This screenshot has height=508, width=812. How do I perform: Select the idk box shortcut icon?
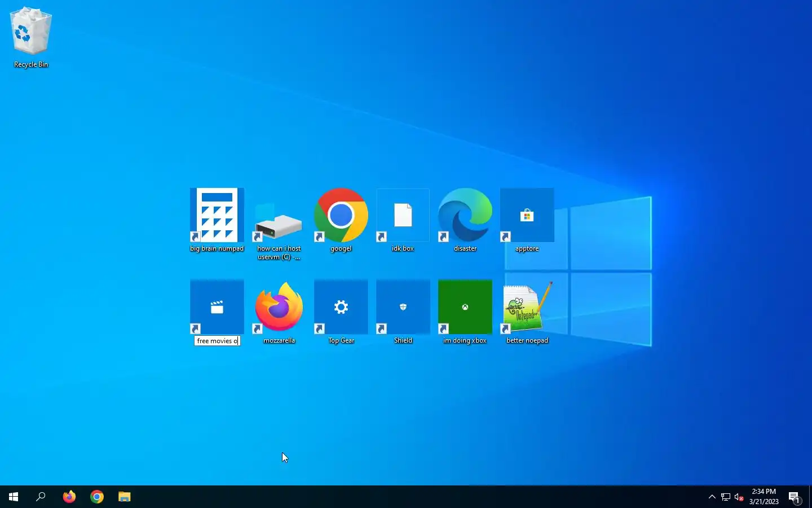pos(403,215)
